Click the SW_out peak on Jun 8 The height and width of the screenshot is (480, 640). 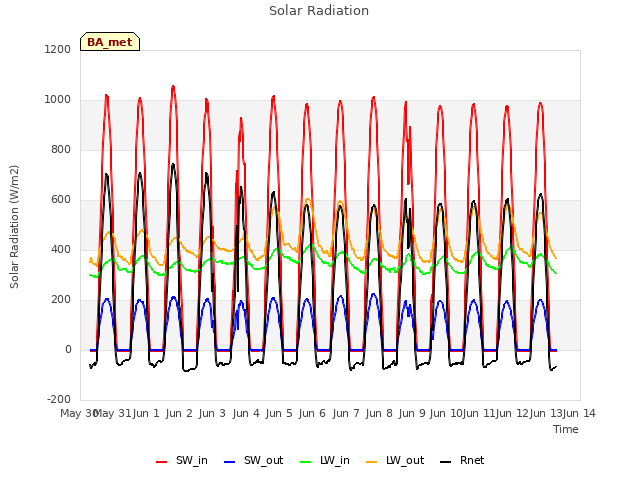click(x=373, y=294)
